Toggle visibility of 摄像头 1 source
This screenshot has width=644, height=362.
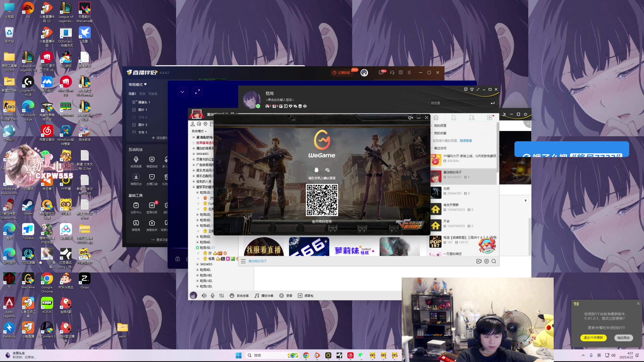pos(134,102)
